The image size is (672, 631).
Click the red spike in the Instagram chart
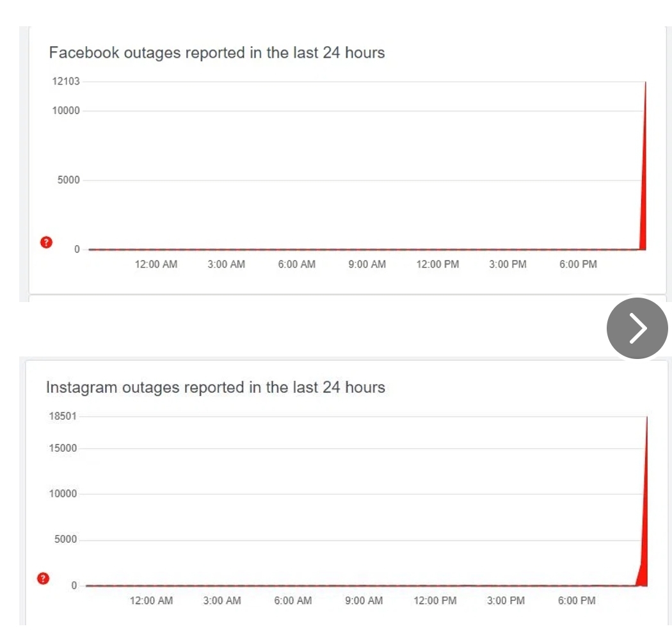point(644,544)
